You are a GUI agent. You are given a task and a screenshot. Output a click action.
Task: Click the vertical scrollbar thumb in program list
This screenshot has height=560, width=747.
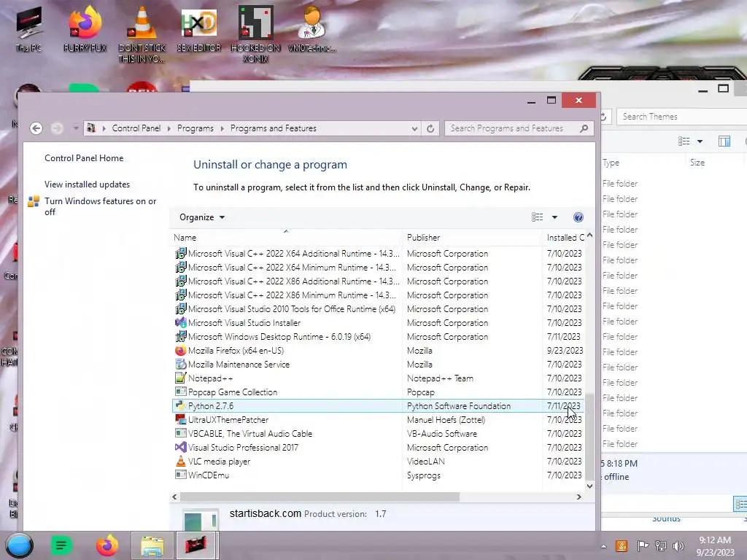coord(589,437)
